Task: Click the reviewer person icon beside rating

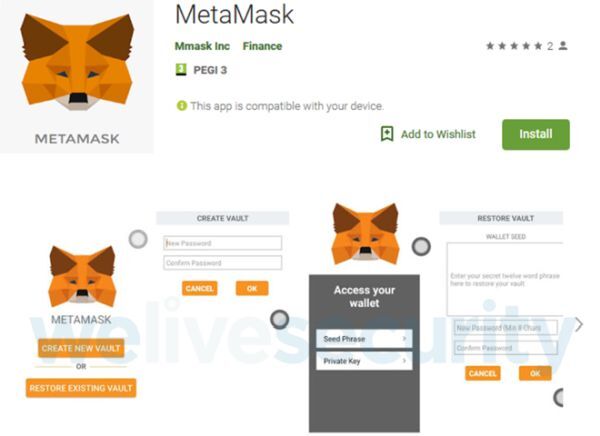Action: 563,46
